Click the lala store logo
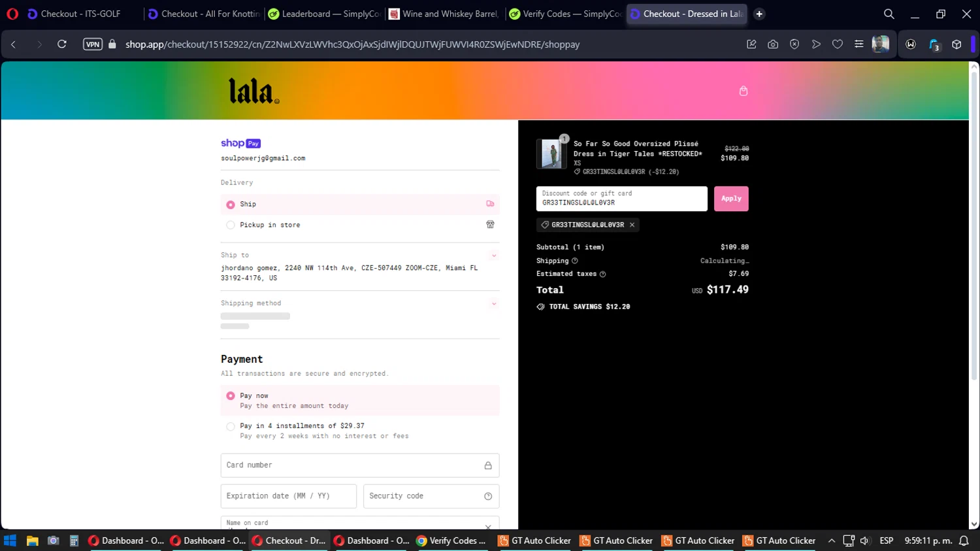Viewport: 980px width, 551px height. (x=254, y=91)
